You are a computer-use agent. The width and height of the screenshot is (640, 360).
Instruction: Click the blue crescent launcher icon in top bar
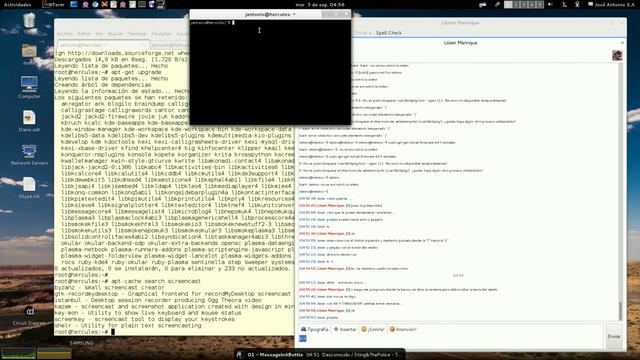coord(151,4)
